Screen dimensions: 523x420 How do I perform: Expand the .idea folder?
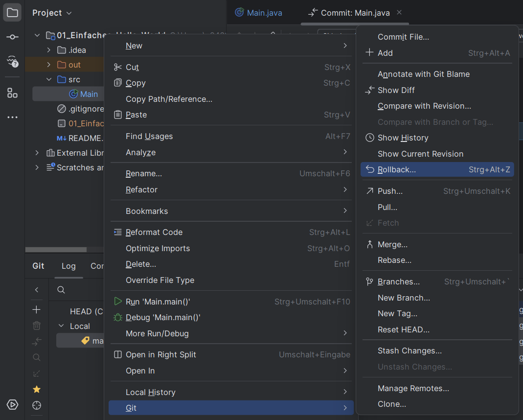pyautogui.click(x=49, y=50)
